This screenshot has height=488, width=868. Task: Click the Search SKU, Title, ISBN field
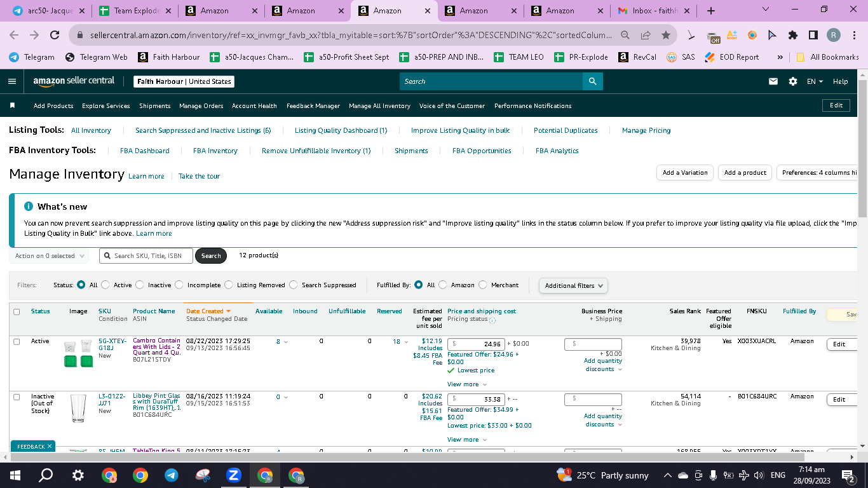point(145,256)
